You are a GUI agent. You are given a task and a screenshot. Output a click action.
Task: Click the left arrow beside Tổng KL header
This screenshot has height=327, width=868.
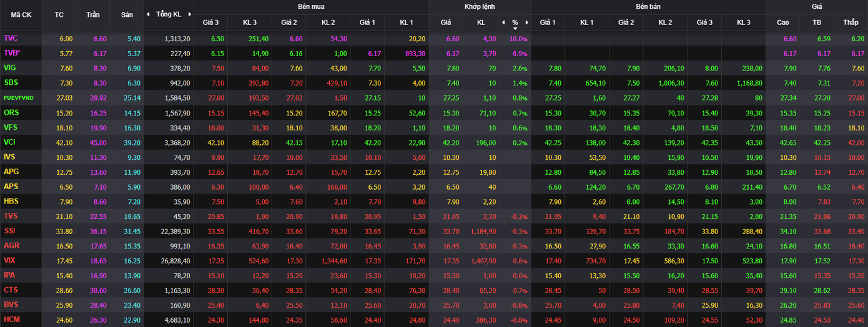[148, 14]
